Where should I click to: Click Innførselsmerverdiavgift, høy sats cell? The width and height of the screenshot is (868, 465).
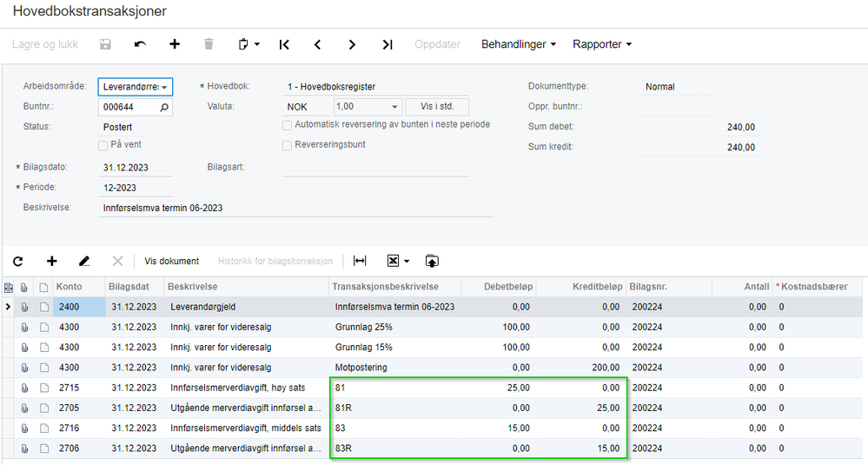(247, 388)
